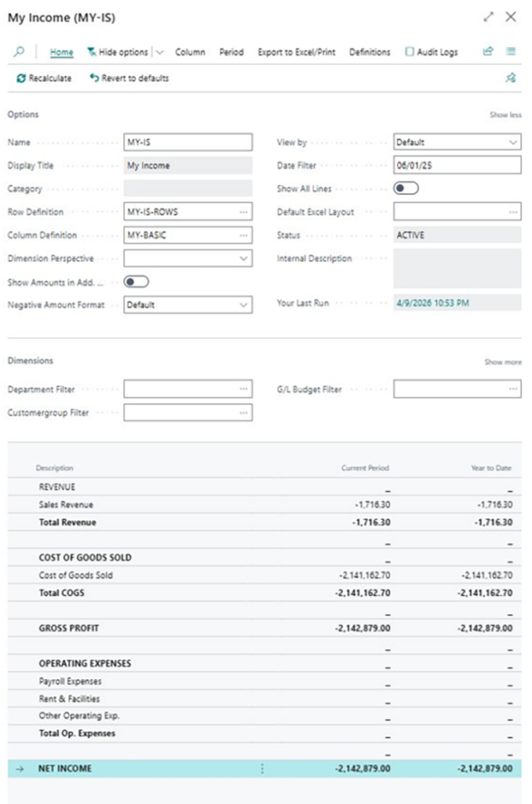Select the Total Revenue row description
This screenshot has width=532, height=804.
pyautogui.click(x=67, y=522)
